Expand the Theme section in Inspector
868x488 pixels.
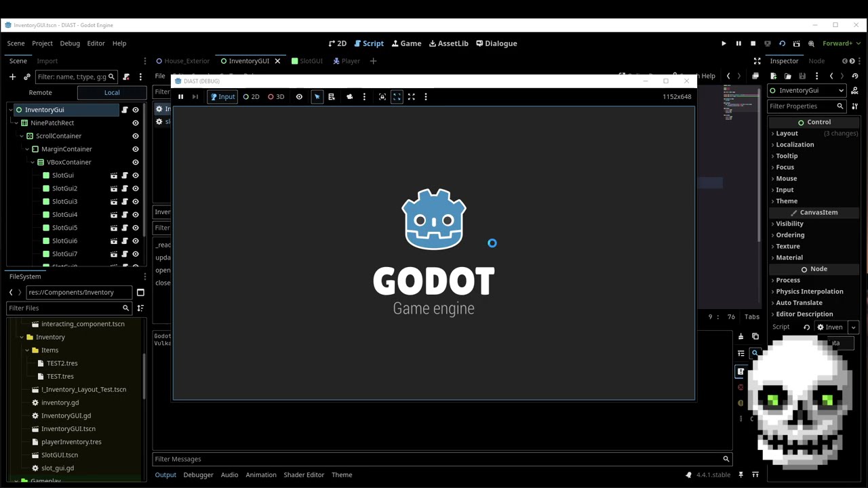tap(787, 201)
